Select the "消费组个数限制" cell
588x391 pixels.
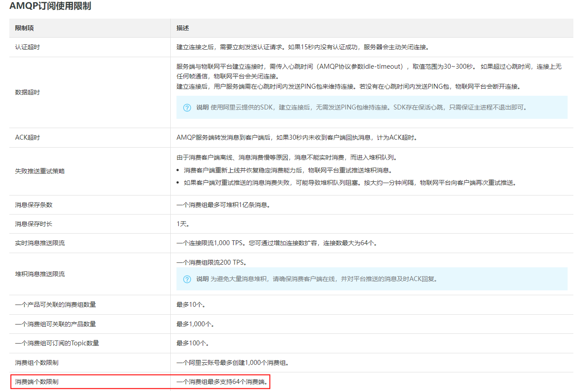coord(90,363)
